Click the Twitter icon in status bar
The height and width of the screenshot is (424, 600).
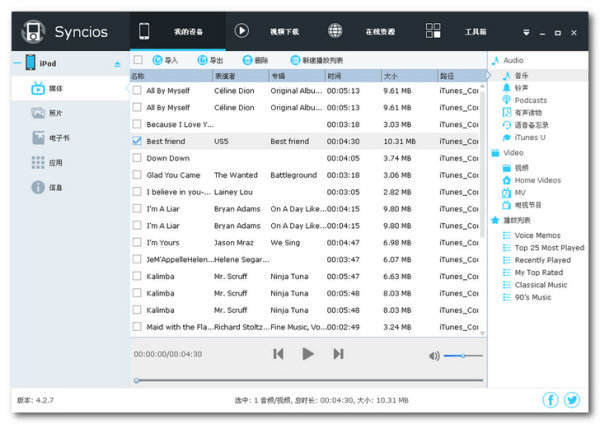pos(572,400)
